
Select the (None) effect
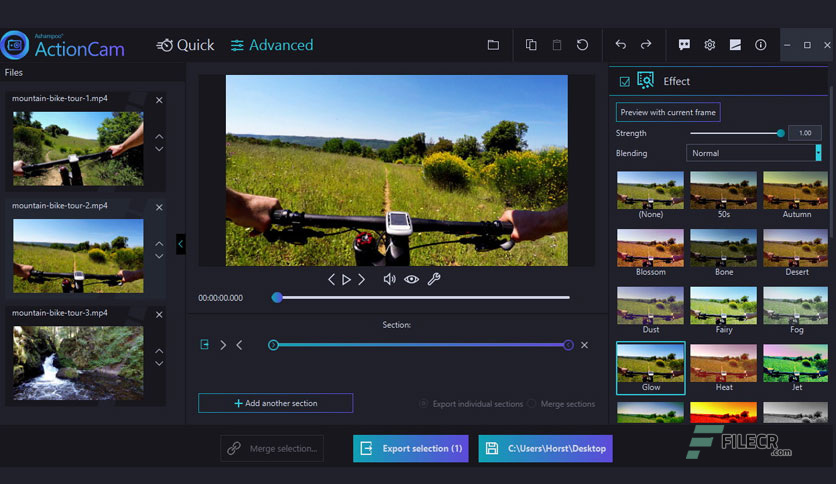(x=650, y=195)
